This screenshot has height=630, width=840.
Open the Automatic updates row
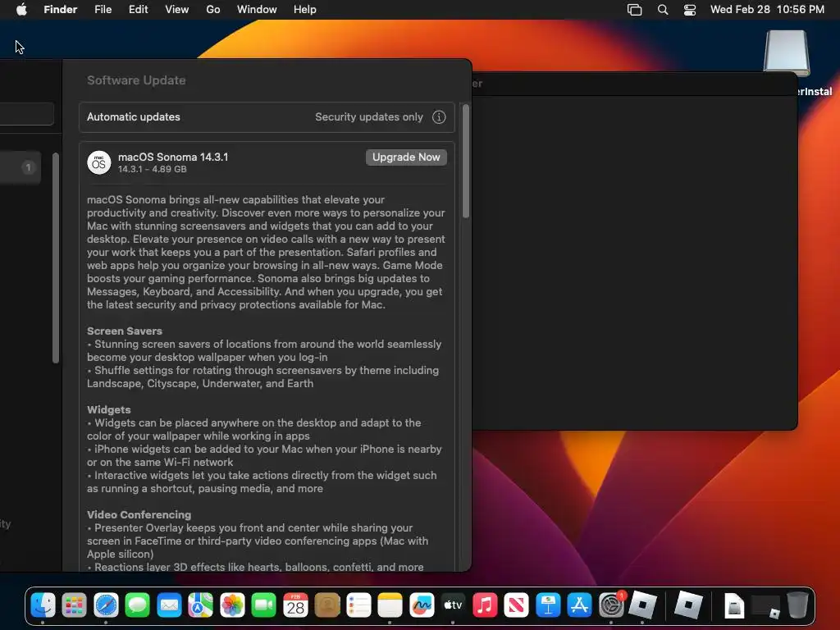267,116
